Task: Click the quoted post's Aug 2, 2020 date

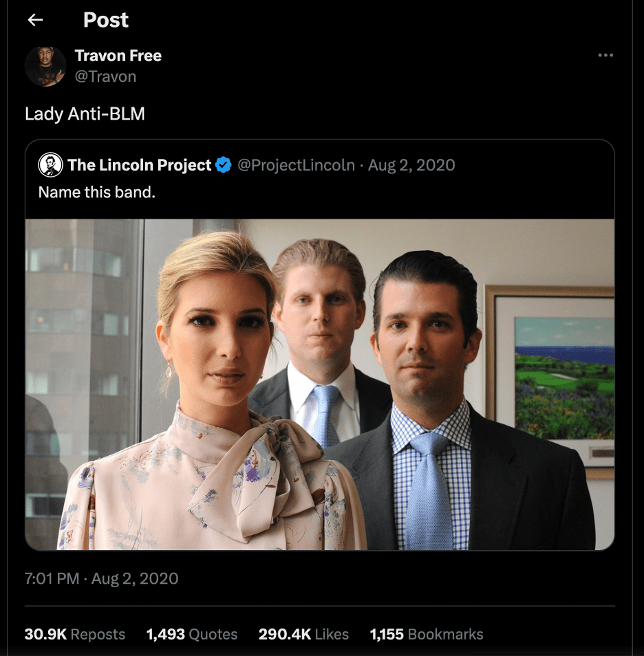Action: coord(411,165)
